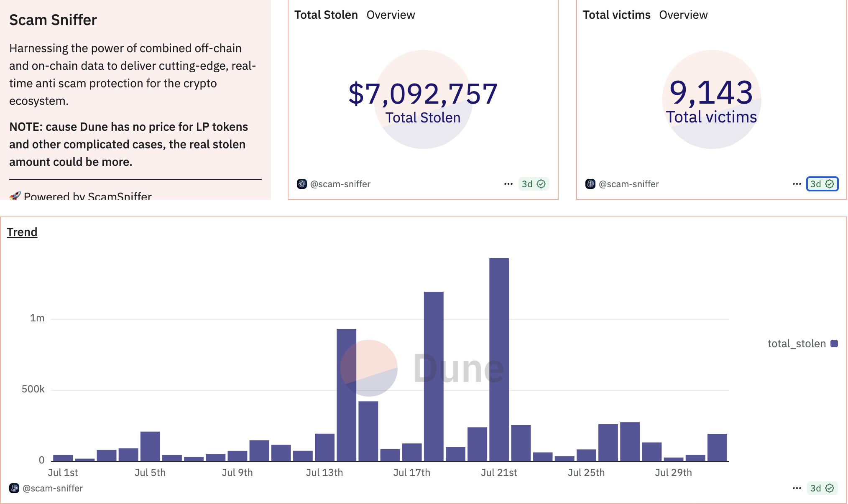This screenshot has height=504, width=848.
Task: Click 3d refresh badge in Total Stolen card
Action: pos(527,184)
